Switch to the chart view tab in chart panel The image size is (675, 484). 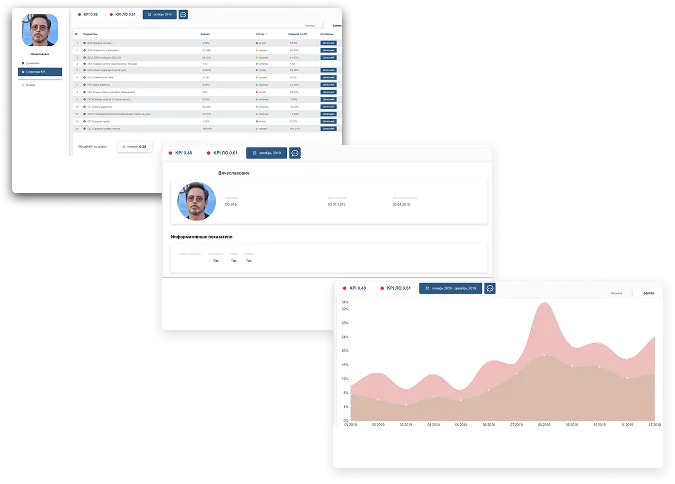649,294
